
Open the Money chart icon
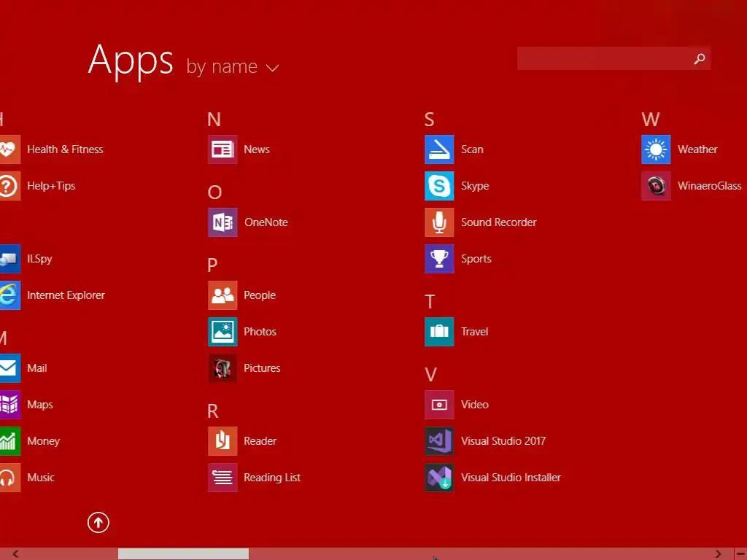[x=10, y=441]
